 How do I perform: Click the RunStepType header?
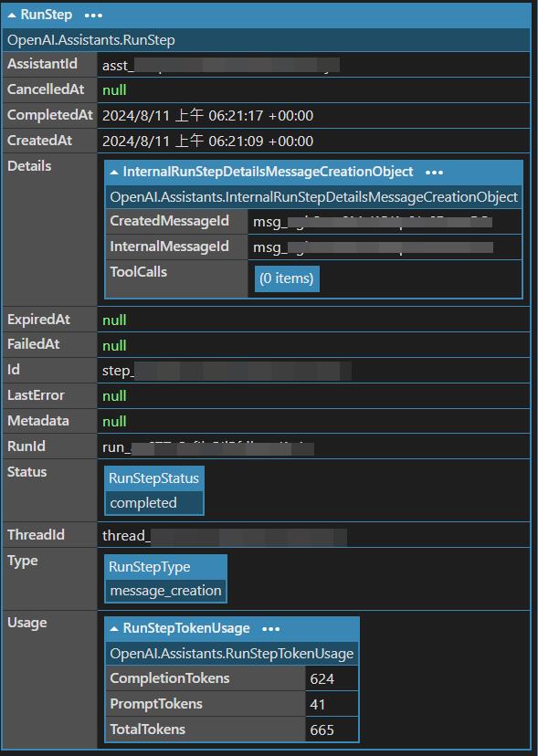click(x=165, y=567)
